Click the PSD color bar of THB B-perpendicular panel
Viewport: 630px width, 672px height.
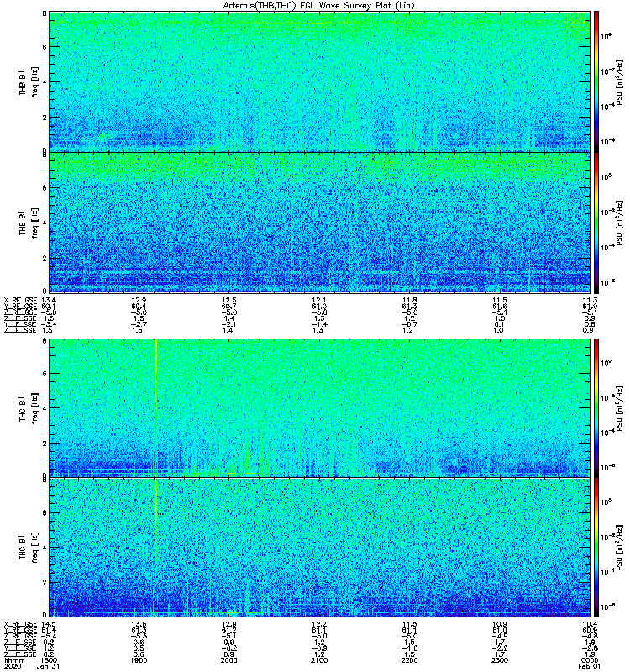click(x=596, y=81)
